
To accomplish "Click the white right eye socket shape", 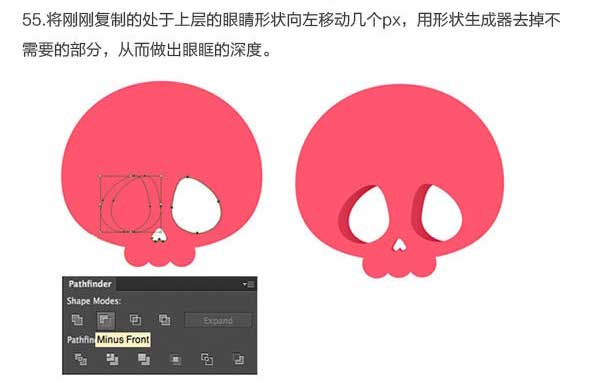I will point(196,205).
